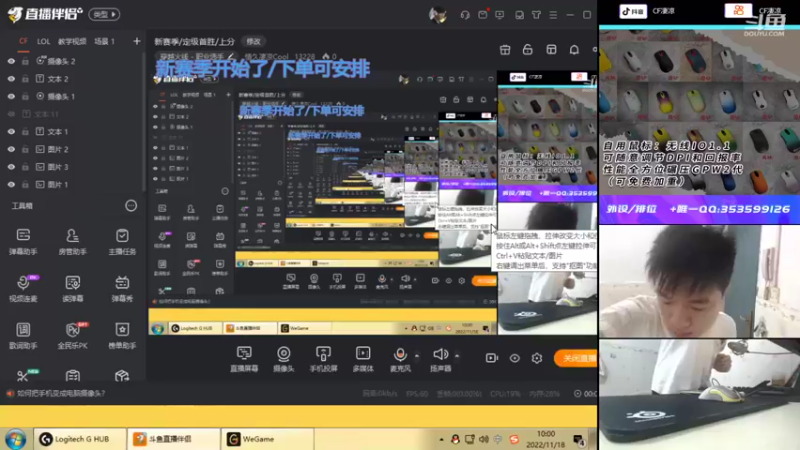Open the 房管助手 tool
800x450 pixels.
coord(72,242)
